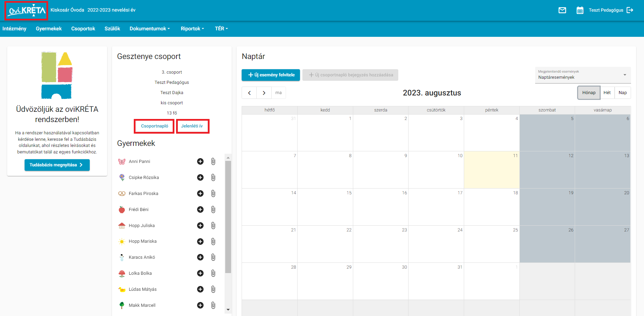Screen dimensions: 644x316
Task: Click plus icon for Hopp Juliska
Action: click(x=200, y=226)
